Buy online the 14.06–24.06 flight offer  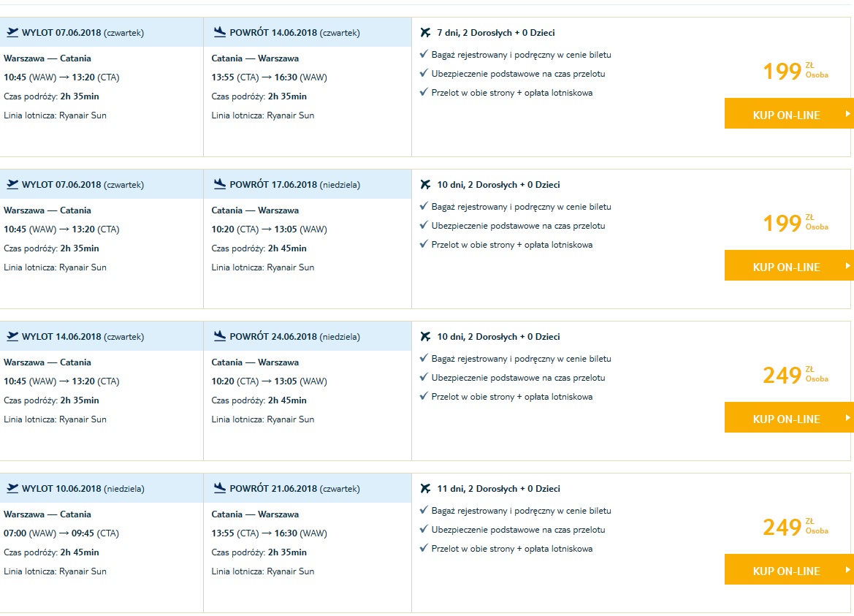789,418
